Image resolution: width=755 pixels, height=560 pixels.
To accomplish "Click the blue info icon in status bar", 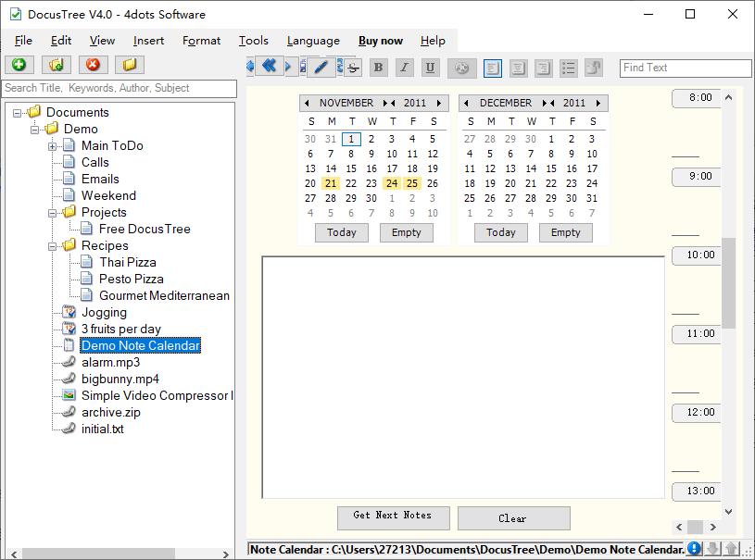I will (694, 548).
